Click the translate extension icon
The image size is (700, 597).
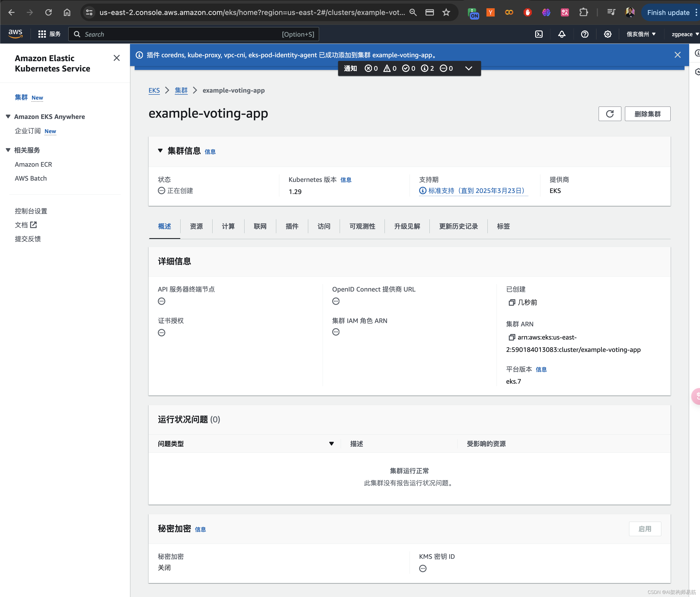click(x=565, y=12)
